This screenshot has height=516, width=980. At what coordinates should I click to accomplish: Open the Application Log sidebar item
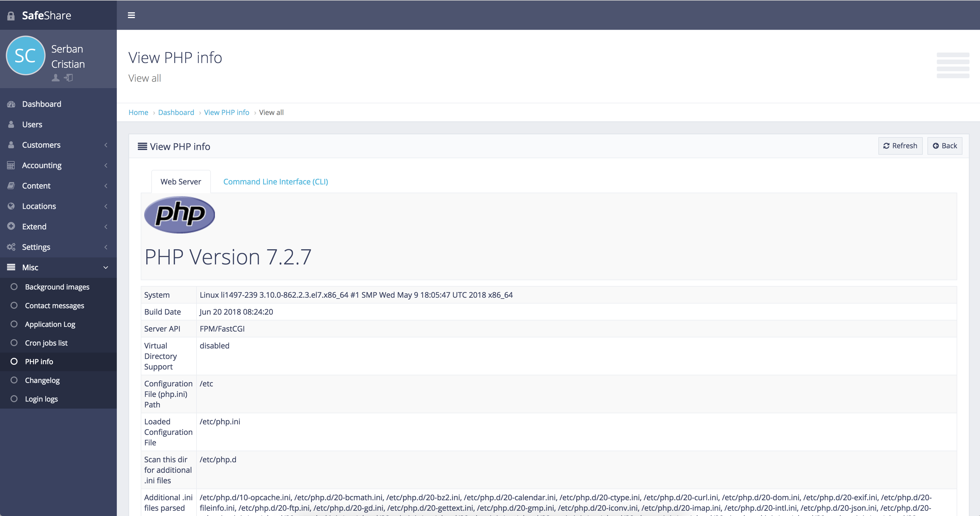[x=58, y=324]
